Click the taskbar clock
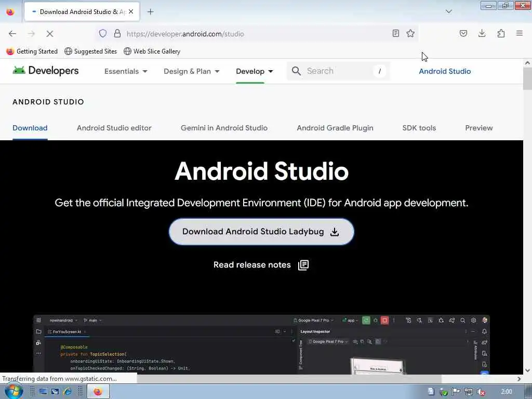532x399 pixels. coord(506,392)
